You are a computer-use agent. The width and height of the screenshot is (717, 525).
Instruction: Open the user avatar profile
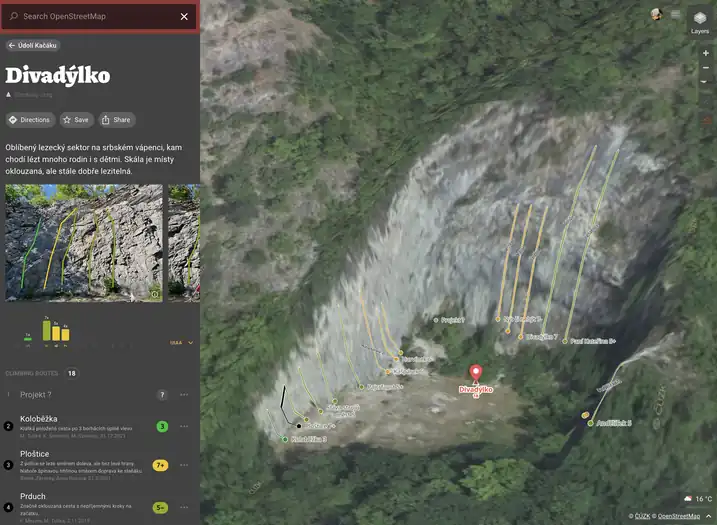click(657, 14)
